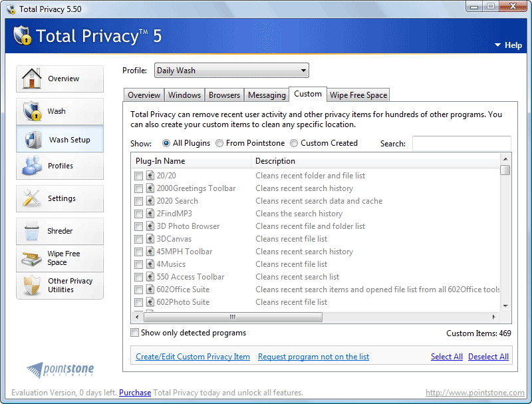Viewport: 532px width, 404px height.
Task: Select the '3DCanvas' row text
Action: 174,239
